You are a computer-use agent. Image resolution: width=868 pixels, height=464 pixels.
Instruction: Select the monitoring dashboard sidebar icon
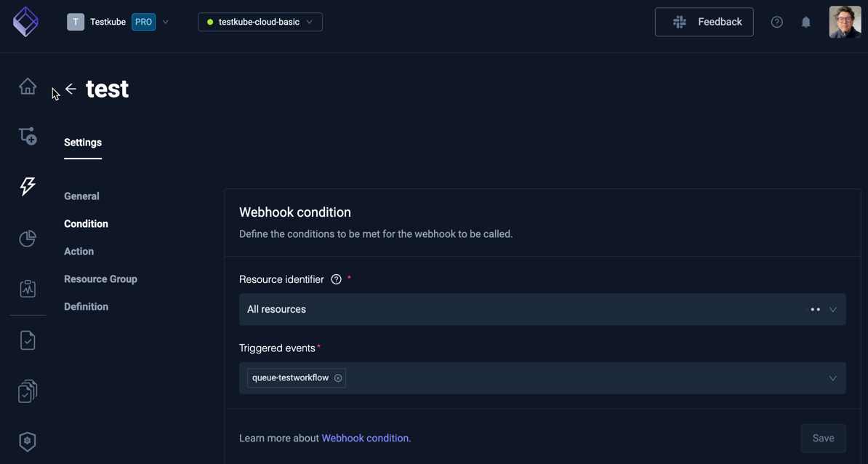tap(27, 288)
